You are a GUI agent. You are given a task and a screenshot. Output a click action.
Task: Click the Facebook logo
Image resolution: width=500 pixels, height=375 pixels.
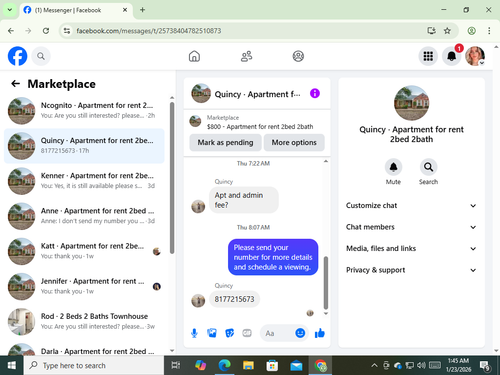coord(17,56)
